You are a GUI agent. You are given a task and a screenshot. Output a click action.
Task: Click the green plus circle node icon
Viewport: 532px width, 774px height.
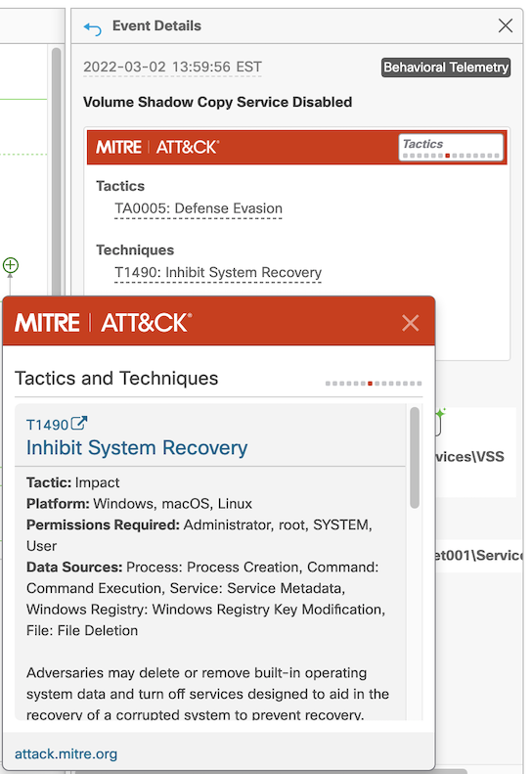pyautogui.click(x=11, y=265)
